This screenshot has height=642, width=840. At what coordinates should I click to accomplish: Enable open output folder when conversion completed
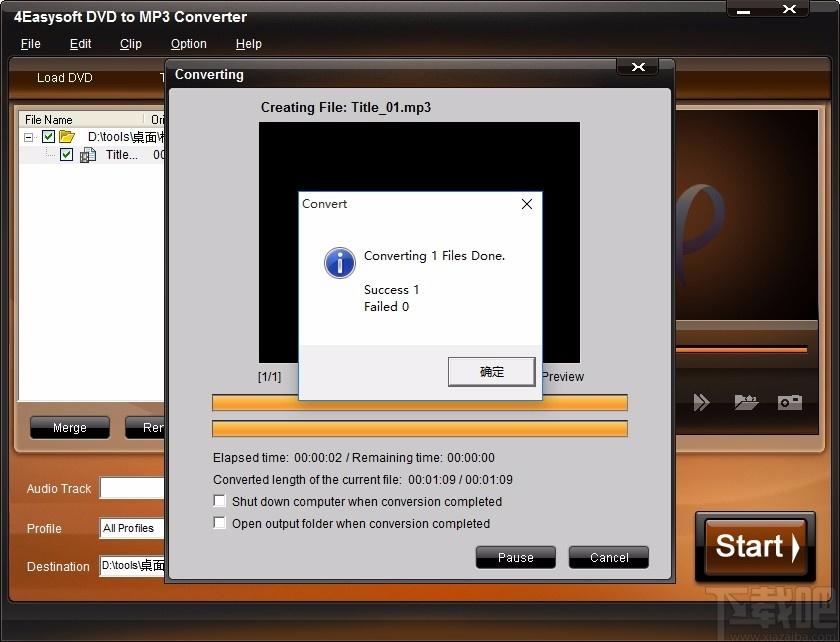click(x=220, y=522)
